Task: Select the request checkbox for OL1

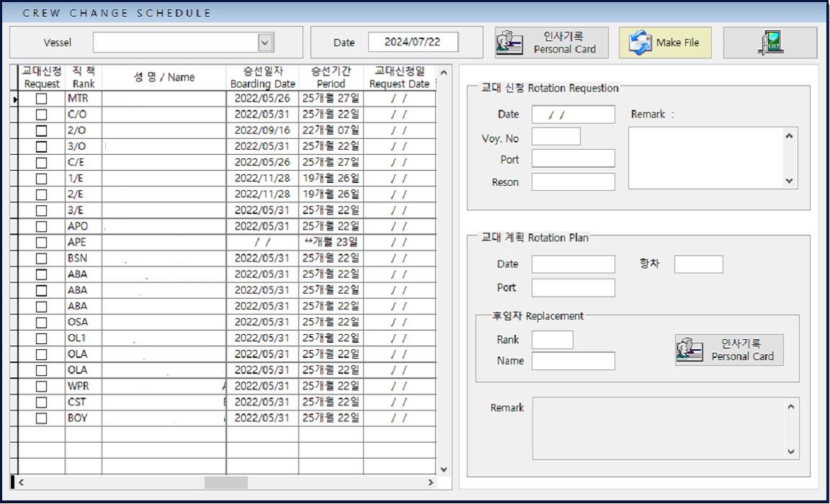Action: (41, 338)
